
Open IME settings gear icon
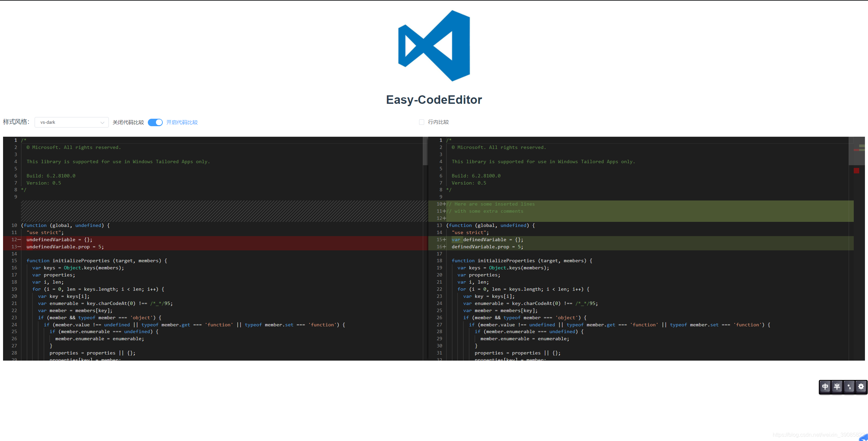click(x=861, y=387)
